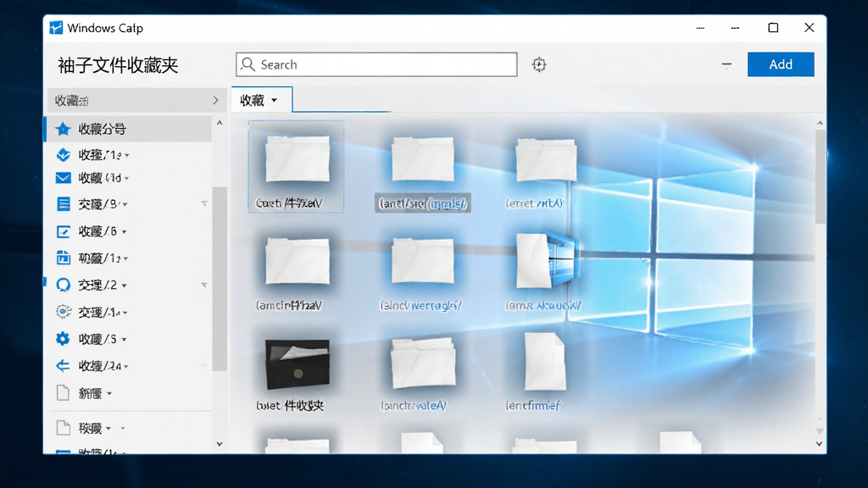This screenshot has width=868, height=488.
Task: Maximize the Windows Caip window
Action: [x=773, y=28]
